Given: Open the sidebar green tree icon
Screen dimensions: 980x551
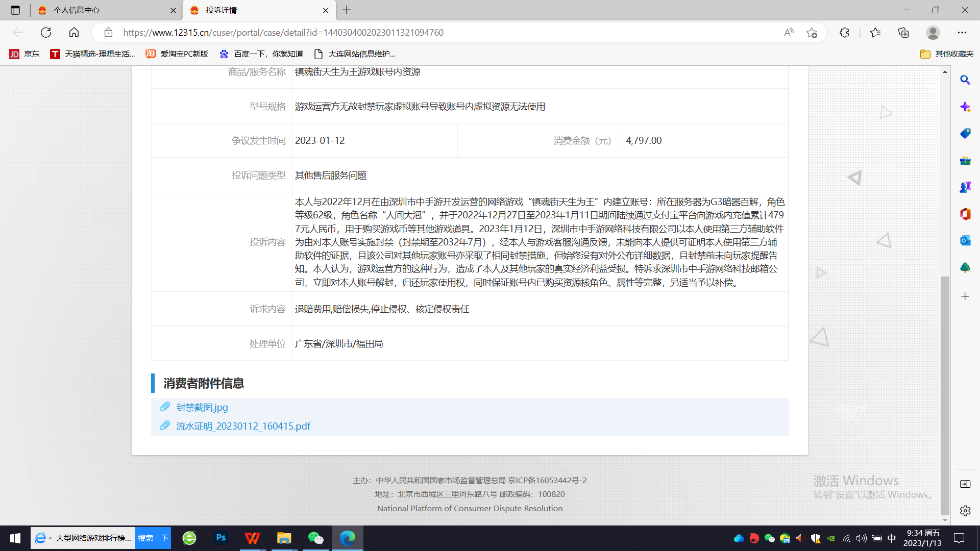Looking at the screenshot, I should click(x=965, y=268).
